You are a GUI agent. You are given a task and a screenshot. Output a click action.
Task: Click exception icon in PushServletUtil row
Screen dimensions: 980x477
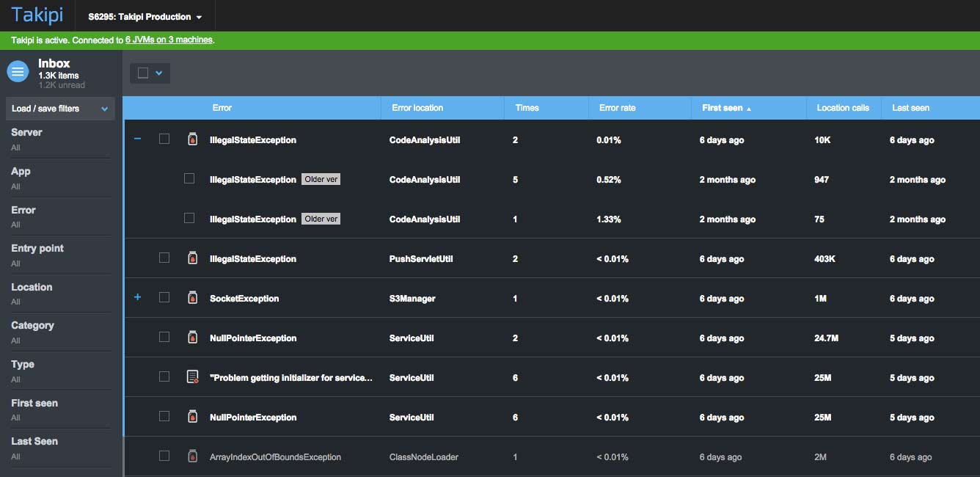coord(192,258)
